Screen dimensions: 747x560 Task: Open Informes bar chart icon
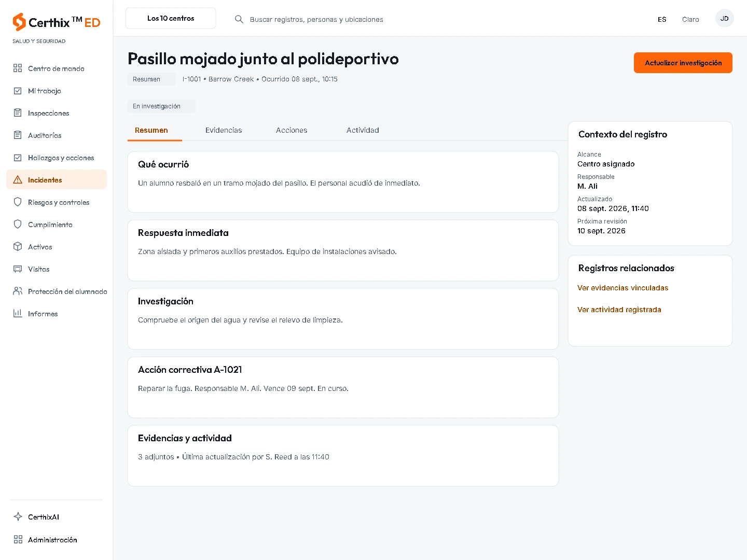18,314
